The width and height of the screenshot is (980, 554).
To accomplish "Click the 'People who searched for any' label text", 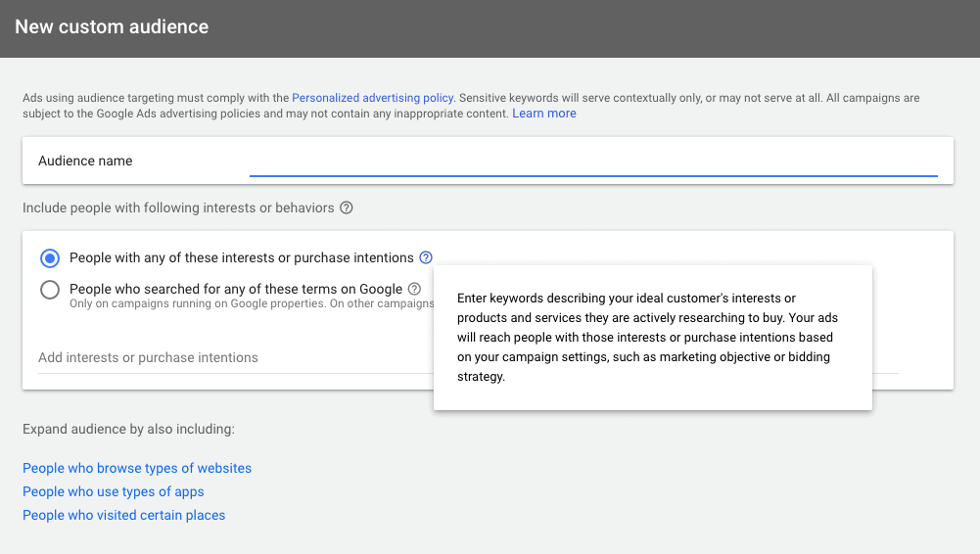I will point(235,289).
